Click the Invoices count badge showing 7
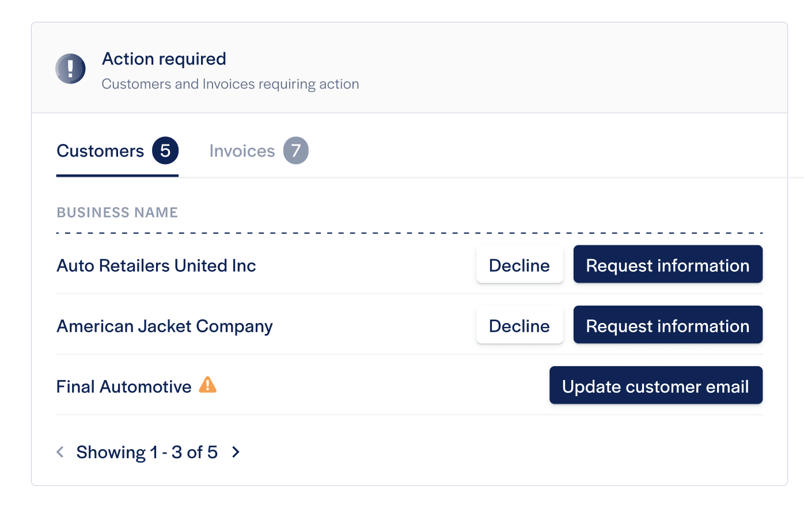 pos(296,151)
